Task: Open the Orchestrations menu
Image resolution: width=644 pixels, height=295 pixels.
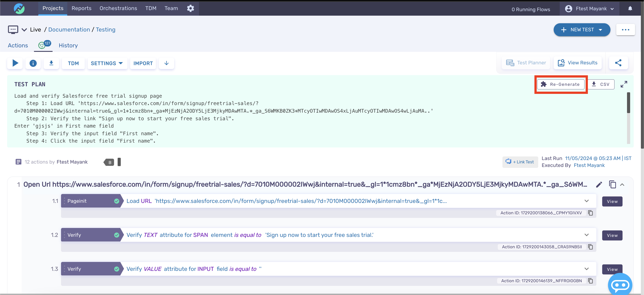Action: tap(118, 8)
